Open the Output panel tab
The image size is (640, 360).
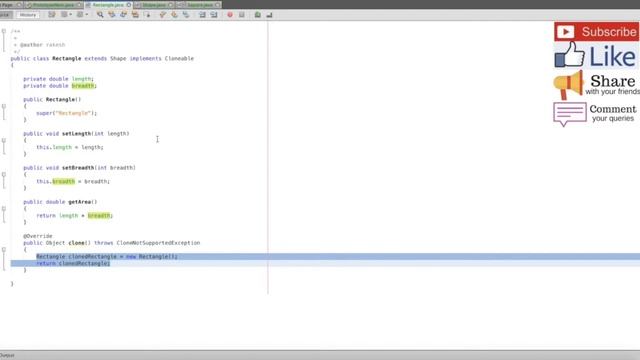coord(7,356)
